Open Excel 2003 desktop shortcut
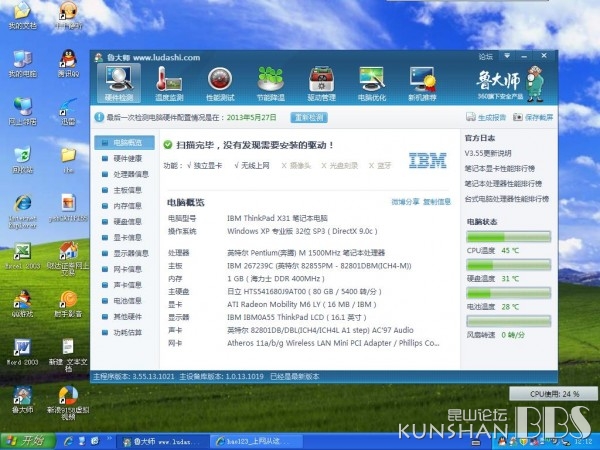 22,256
